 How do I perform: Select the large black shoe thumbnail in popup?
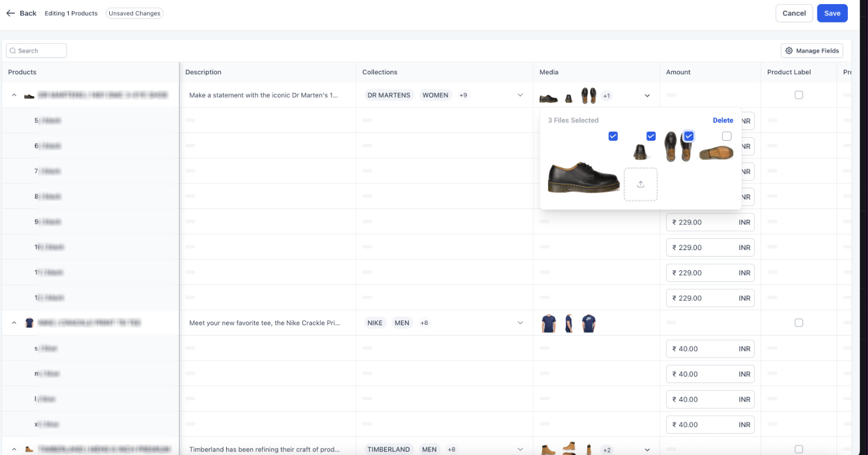tap(584, 177)
